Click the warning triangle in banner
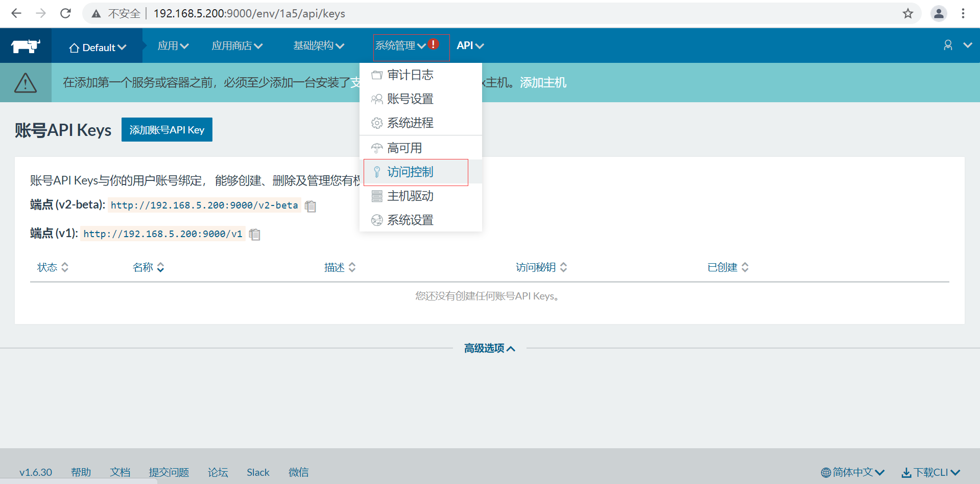This screenshot has height=484, width=980. [26, 83]
